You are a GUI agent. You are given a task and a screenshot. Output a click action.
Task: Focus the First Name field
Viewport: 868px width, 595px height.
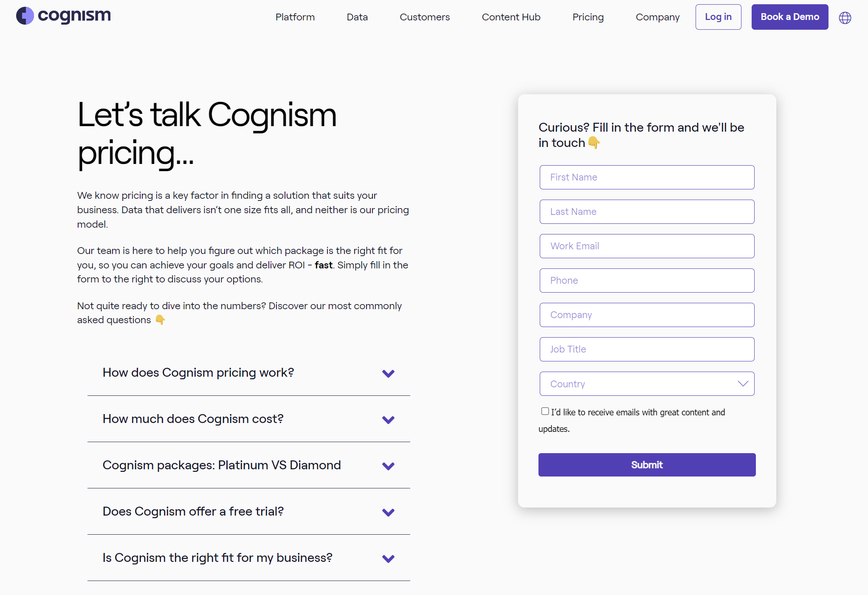[x=647, y=178]
